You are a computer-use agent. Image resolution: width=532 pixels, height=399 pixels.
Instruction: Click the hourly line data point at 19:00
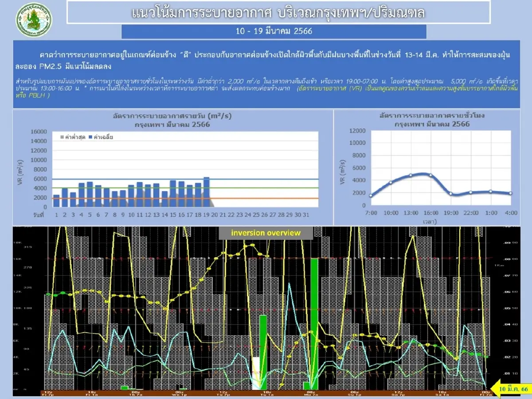(x=451, y=194)
